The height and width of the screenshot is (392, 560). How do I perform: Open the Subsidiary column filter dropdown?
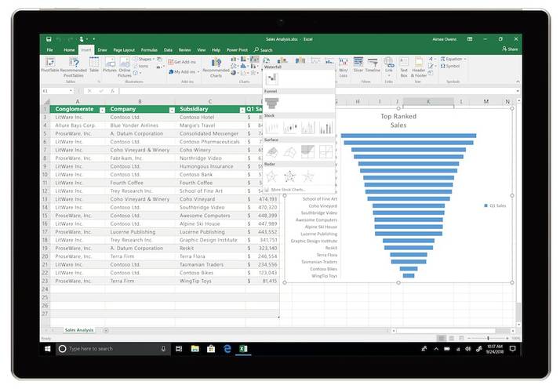coord(242,110)
